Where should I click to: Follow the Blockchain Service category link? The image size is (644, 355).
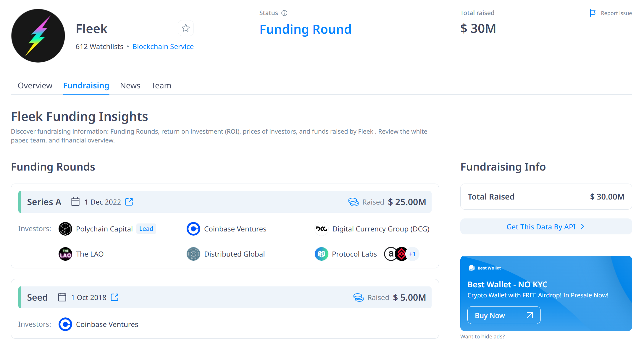click(x=163, y=46)
